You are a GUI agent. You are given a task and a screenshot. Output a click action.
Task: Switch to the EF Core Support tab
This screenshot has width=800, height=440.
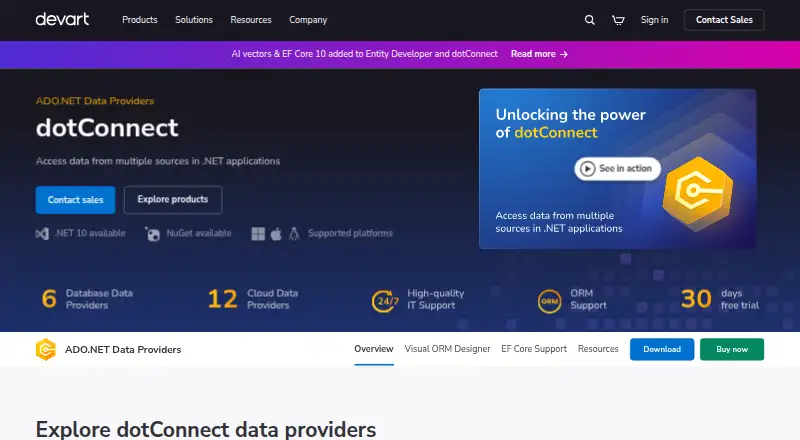tap(534, 349)
